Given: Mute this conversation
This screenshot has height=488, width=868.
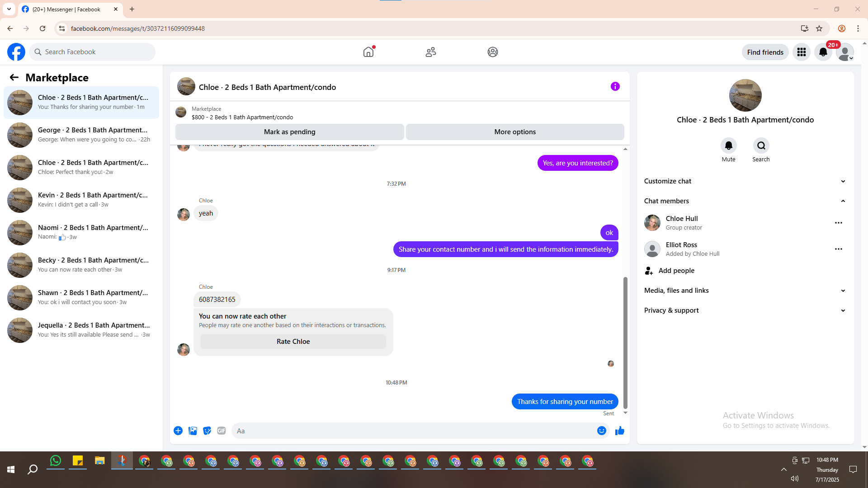Looking at the screenshot, I should point(728,145).
